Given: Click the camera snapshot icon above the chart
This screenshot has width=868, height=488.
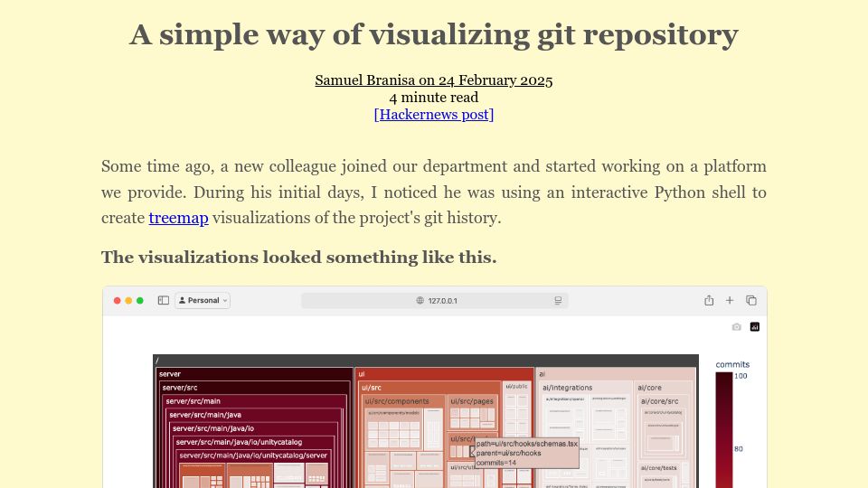Looking at the screenshot, I should 736,327.
